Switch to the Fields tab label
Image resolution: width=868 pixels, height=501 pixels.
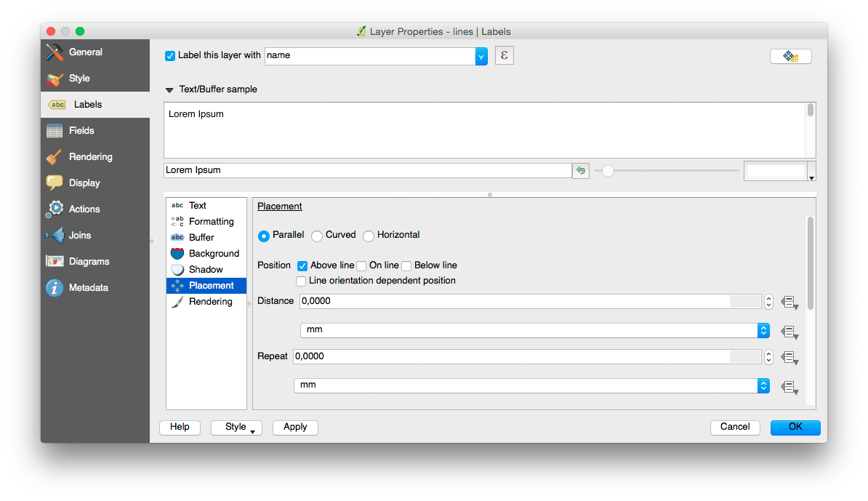[x=81, y=131]
